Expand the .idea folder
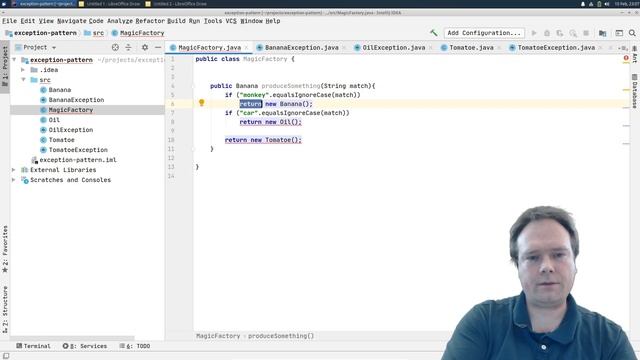This screenshot has height=360, width=640. tap(23, 70)
